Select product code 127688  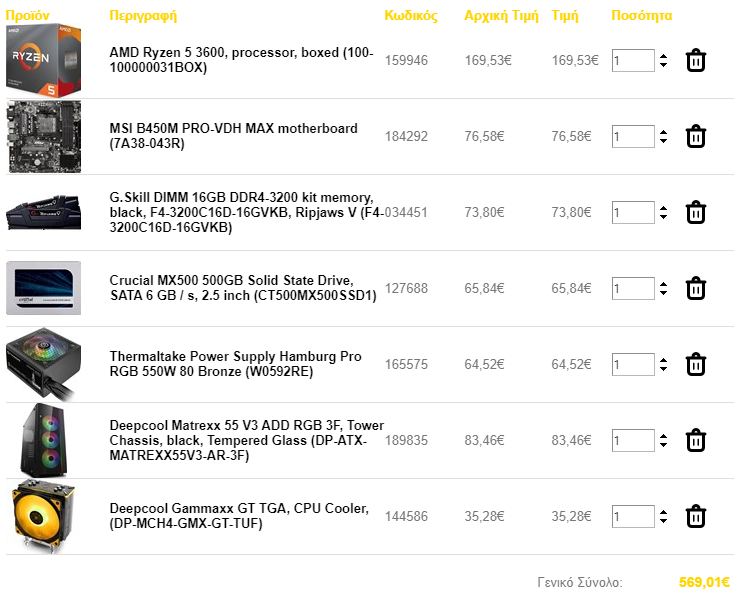(406, 288)
